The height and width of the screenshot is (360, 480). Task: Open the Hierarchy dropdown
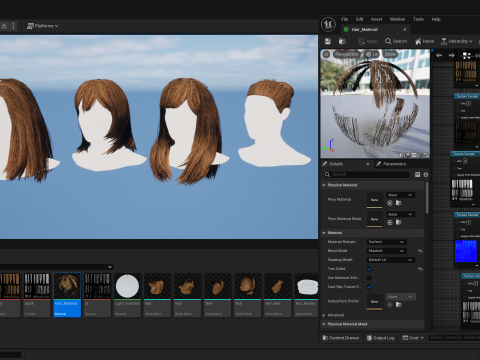(x=457, y=41)
